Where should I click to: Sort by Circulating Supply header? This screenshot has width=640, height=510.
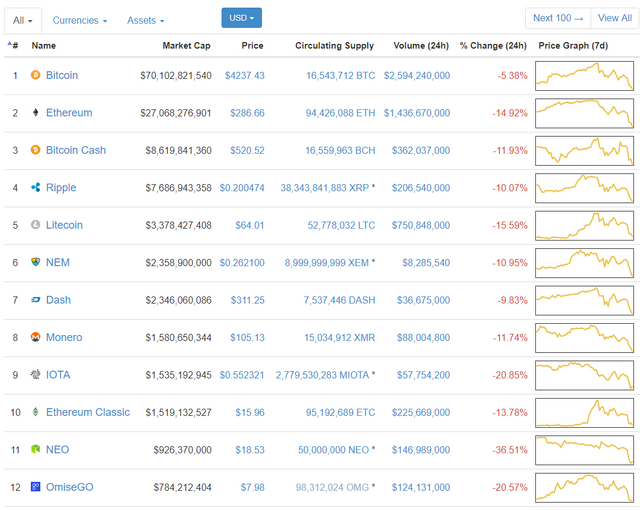(x=334, y=46)
